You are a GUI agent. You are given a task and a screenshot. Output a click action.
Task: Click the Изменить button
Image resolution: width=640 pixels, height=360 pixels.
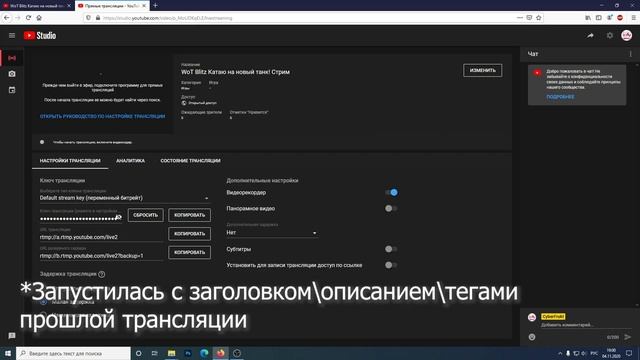tap(482, 70)
